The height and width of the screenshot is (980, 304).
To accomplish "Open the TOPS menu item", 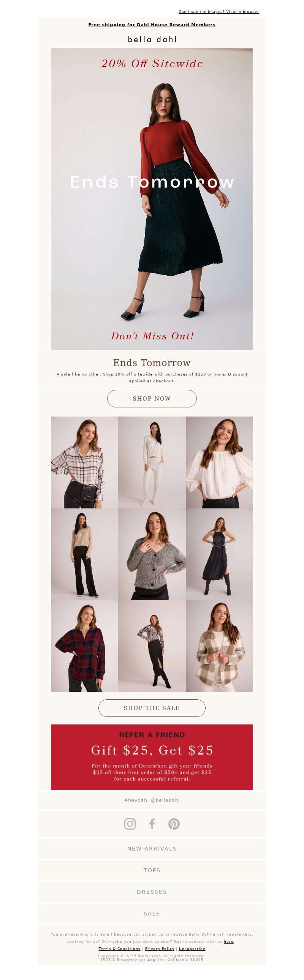I will [152, 870].
